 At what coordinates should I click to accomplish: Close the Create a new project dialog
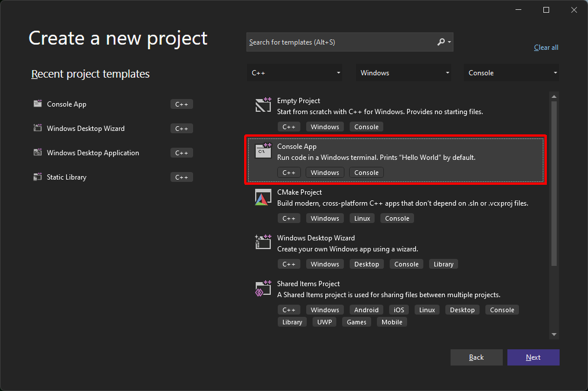574,10
